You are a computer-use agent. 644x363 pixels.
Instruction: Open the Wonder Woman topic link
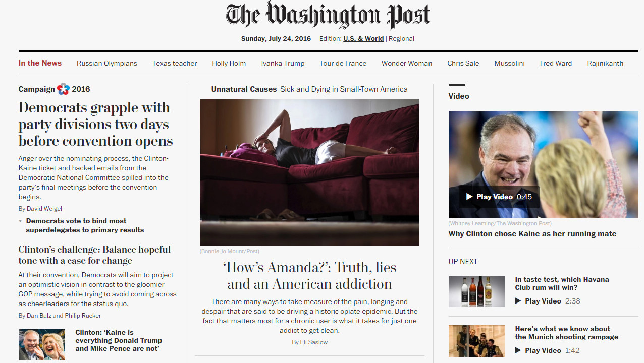click(407, 63)
